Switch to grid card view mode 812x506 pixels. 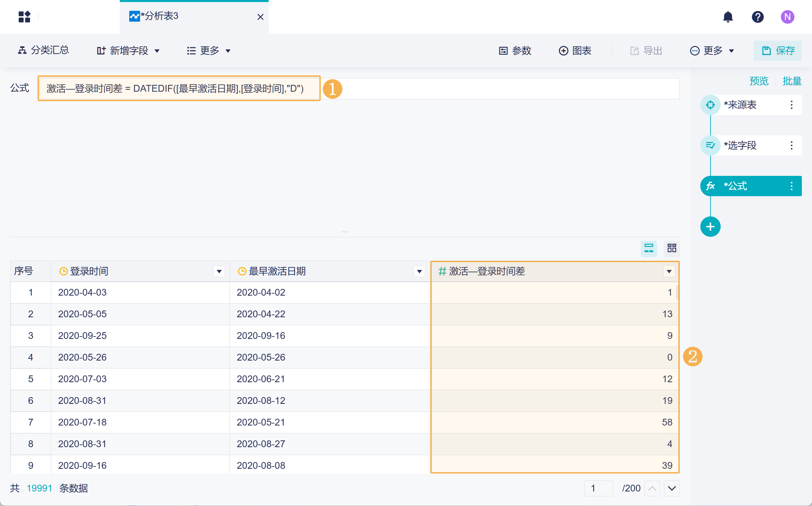pos(672,249)
